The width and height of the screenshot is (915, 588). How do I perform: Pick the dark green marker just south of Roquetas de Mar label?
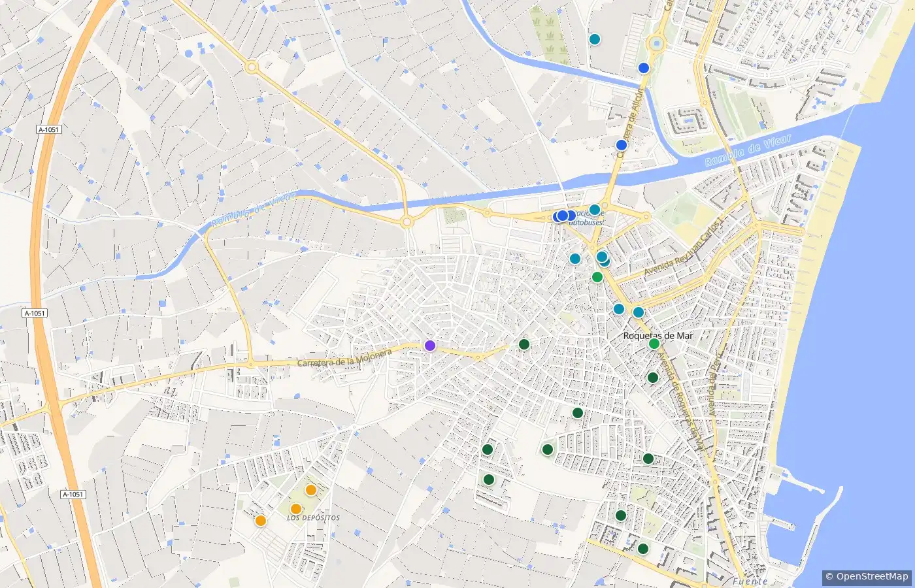653,378
